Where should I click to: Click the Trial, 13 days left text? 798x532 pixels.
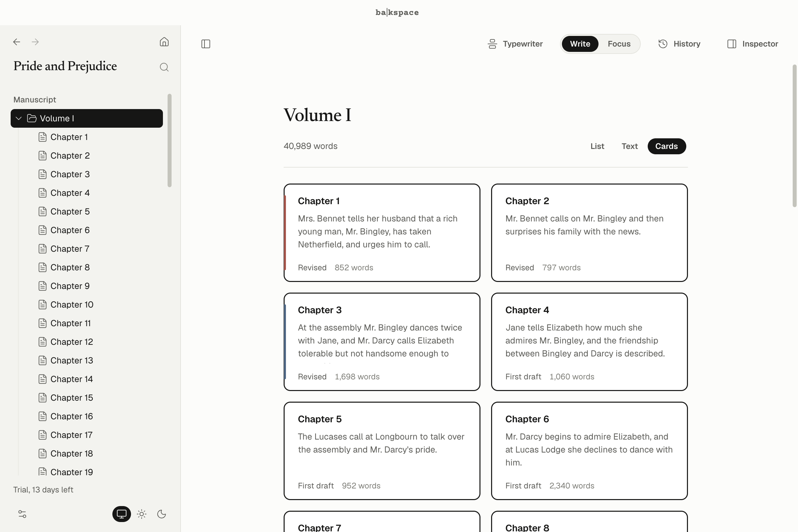[x=44, y=489]
